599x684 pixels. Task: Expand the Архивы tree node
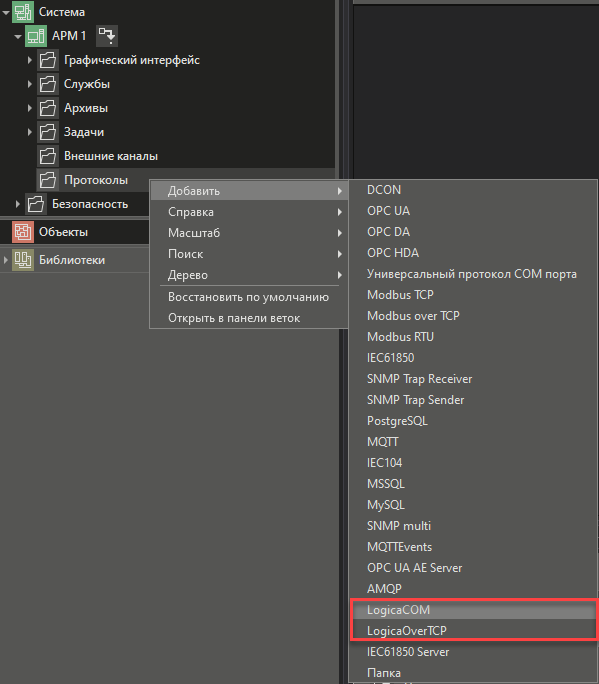click(29, 108)
